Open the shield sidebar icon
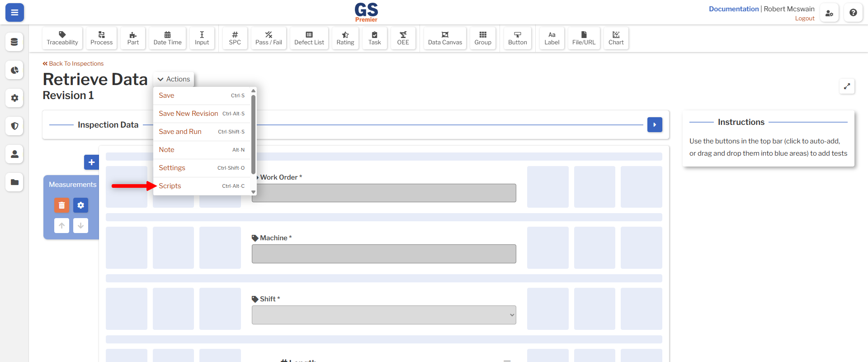 coord(14,126)
